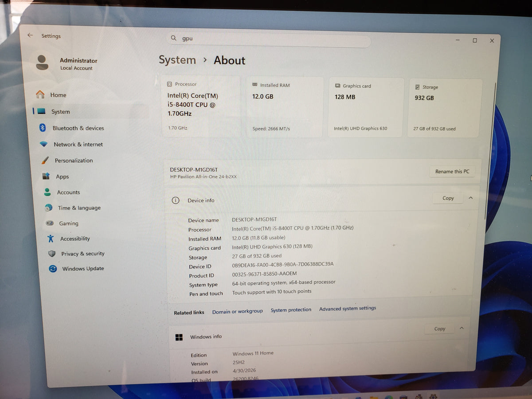Click Product ID 00325-96371-85850-AAOEM
Image resolution: width=532 pixels, height=399 pixels.
(x=264, y=274)
